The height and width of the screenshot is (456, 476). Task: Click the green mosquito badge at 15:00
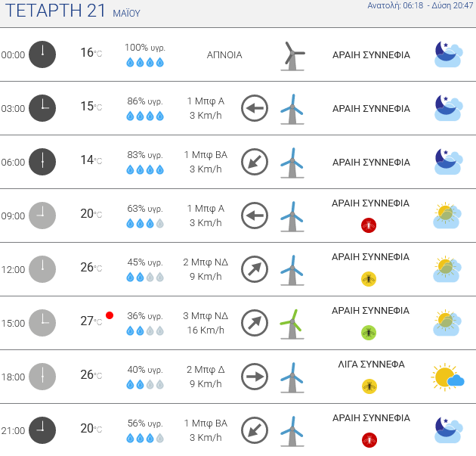369,332
